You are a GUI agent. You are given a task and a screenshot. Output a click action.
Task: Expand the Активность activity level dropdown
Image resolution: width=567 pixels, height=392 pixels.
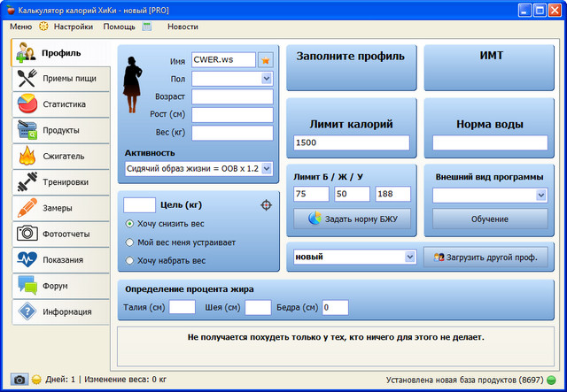267,167
